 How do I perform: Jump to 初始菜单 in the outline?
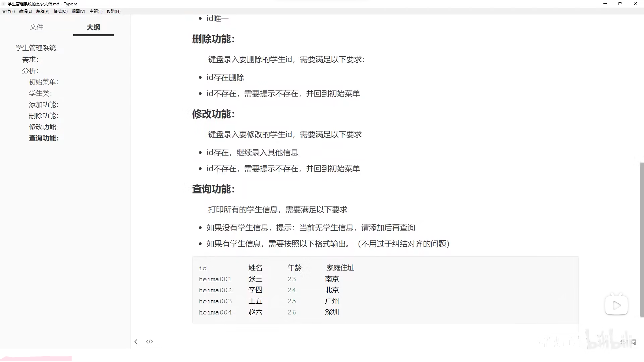tap(44, 82)
